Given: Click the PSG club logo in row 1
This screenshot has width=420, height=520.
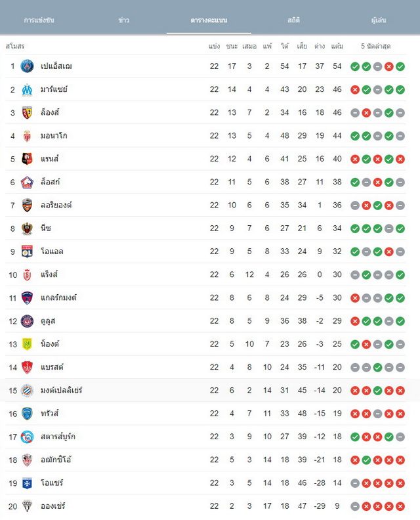Looking at the screenshot, I should [27, 66].
